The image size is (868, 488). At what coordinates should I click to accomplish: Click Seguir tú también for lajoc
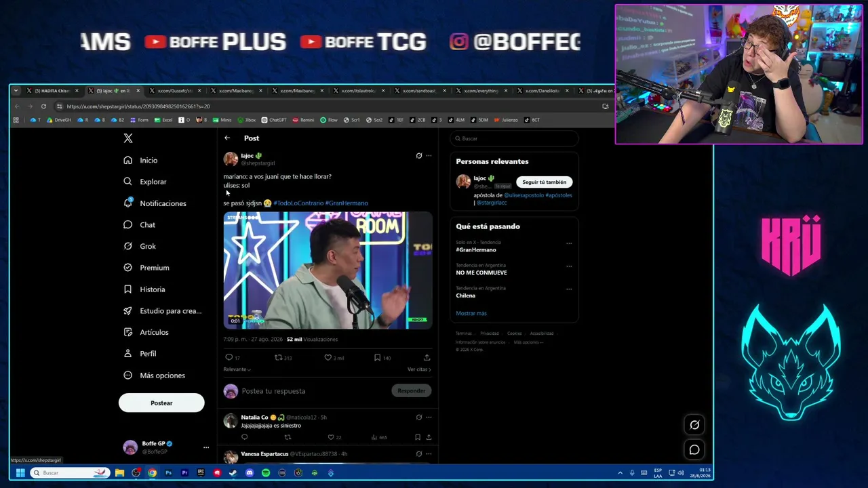coord(544,182)
